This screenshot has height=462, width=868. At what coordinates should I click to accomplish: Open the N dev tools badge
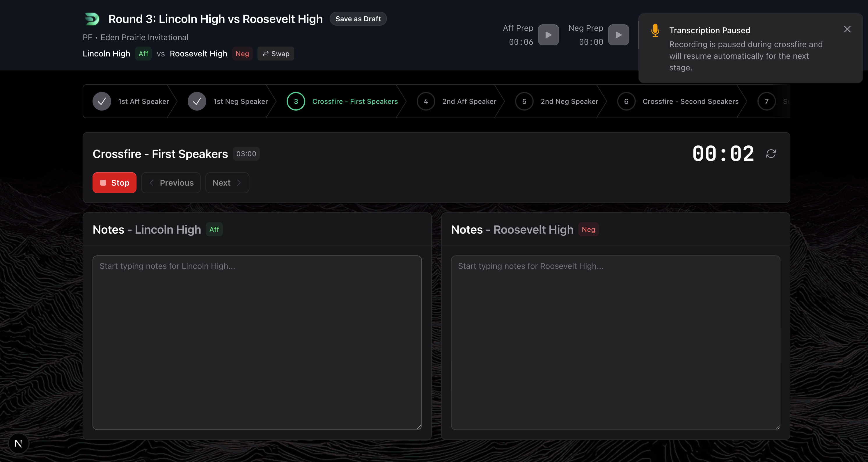pyautogui.click(x=19, y=443)
